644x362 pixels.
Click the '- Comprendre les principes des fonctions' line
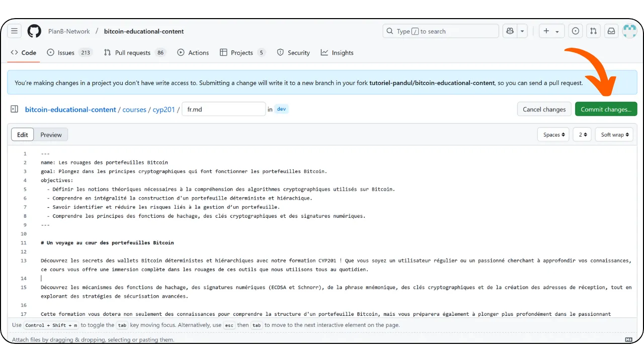(206, 216)
